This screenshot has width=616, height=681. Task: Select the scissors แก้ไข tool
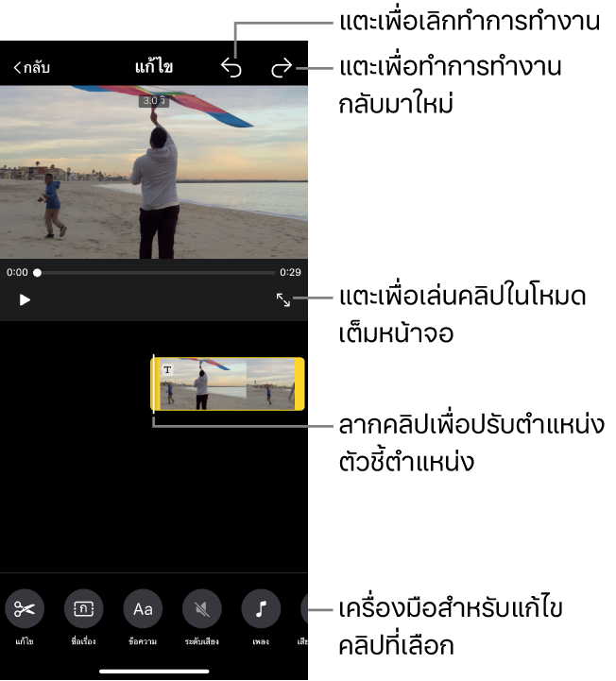click(25, 609)
